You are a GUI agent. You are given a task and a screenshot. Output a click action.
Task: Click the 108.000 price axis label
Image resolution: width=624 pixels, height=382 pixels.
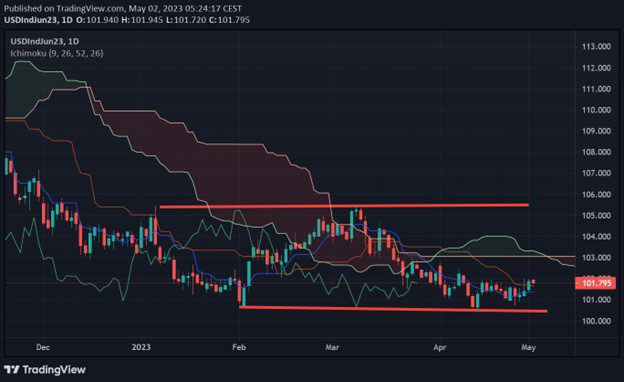pyautogui.click(x=596, y=152)
